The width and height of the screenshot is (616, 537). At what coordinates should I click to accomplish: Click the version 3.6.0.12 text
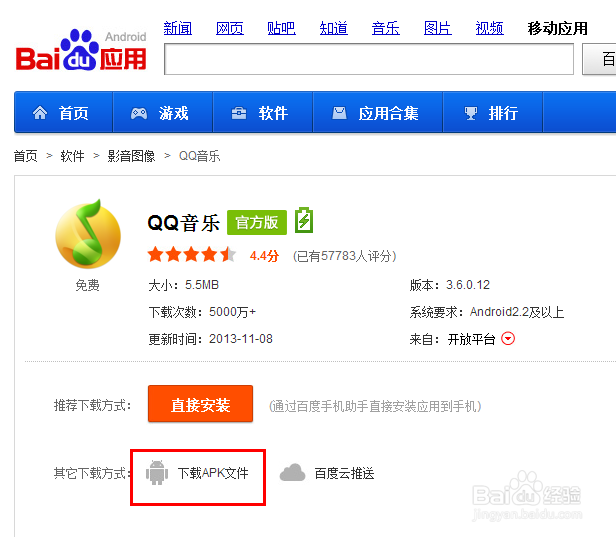468,284
